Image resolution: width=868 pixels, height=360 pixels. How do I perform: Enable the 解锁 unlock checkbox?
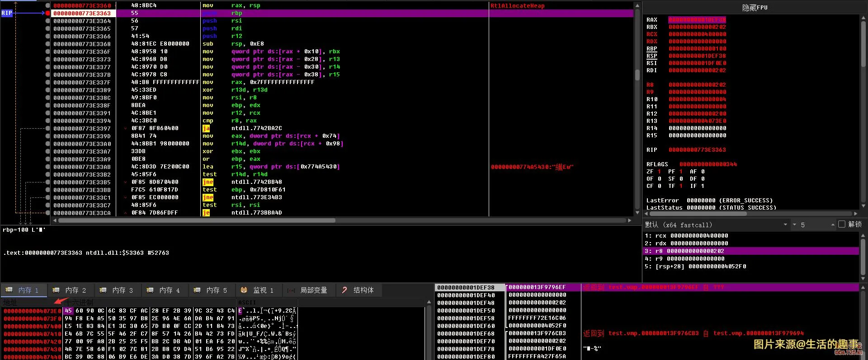click(842, 224)
